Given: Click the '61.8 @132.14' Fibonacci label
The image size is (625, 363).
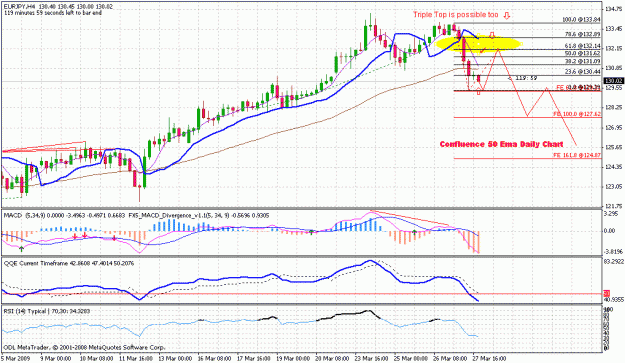Looking at the screenshot, I should [x=582, y=46].
